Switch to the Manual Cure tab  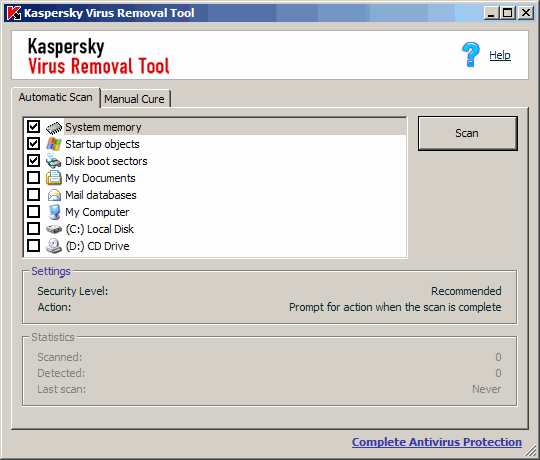click(135, 99)
